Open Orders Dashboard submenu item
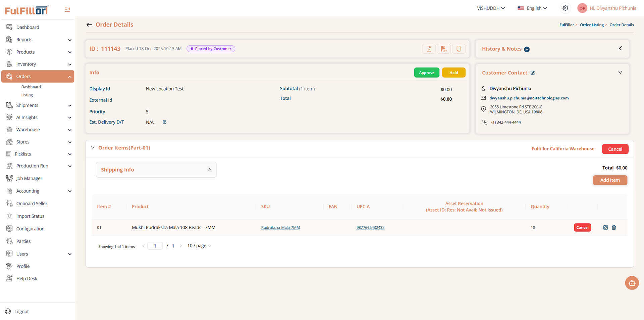The height and width of the screenshot is (320, 644). (31, 87)
